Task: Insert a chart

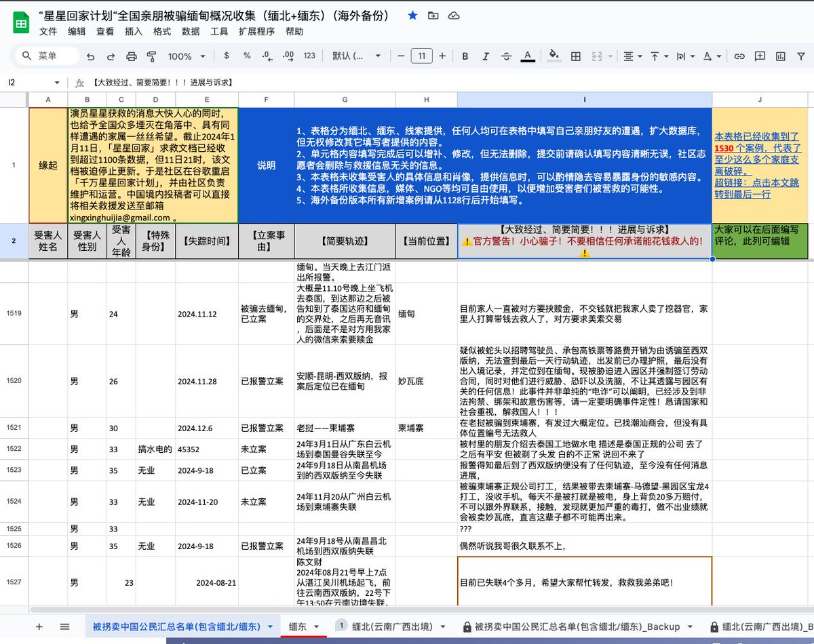Action: click(781, 56)
